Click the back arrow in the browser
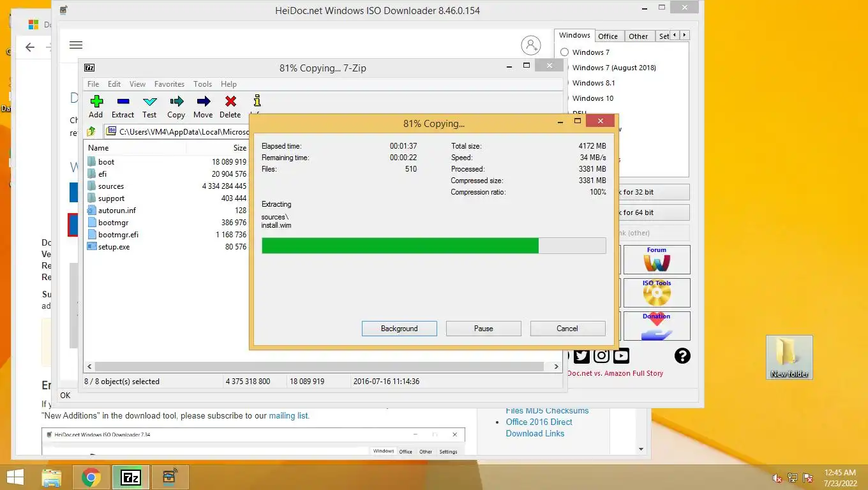 [30, 47]
